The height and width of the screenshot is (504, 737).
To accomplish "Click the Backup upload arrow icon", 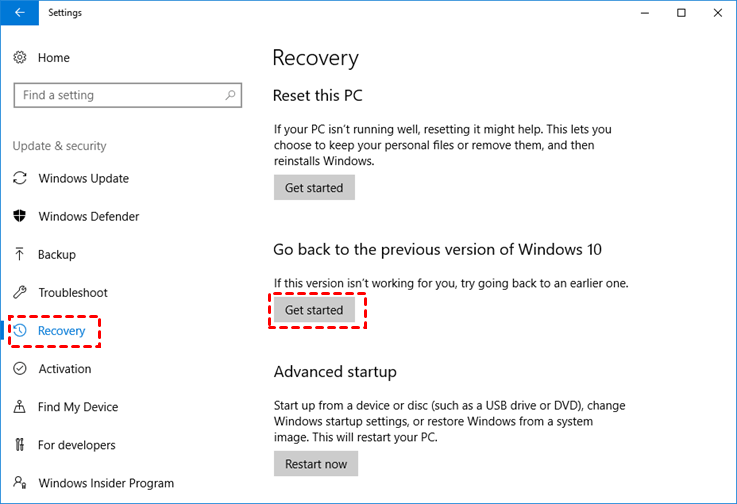I will (20, 255).
